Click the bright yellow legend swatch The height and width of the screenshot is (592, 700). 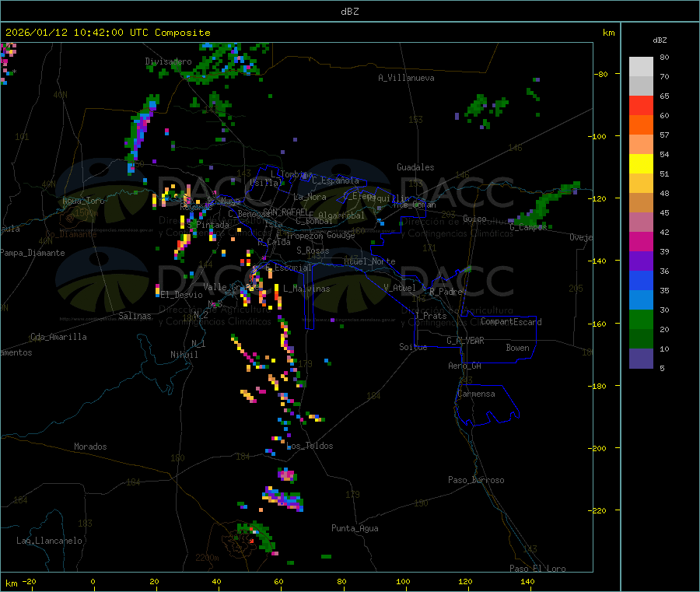[x=641, y=164]
